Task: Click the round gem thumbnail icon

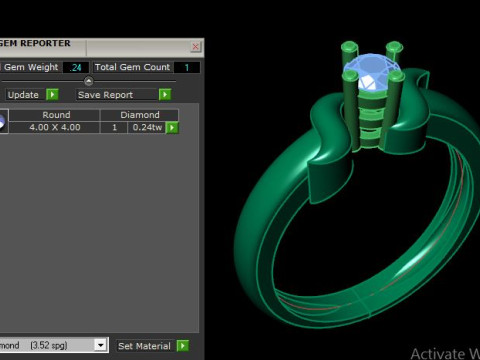Action: point(3,121)
